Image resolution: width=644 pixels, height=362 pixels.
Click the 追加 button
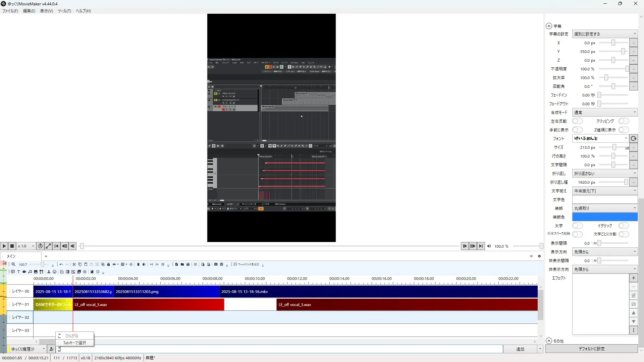[520, 349]
